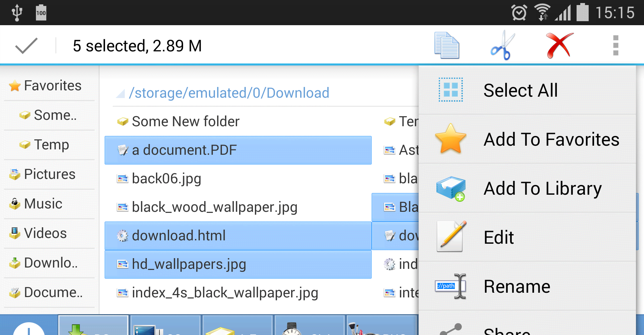Open Pictures in the sidebar
The height and width of the screenshot is (335, 644).
[x=49, y=174]
